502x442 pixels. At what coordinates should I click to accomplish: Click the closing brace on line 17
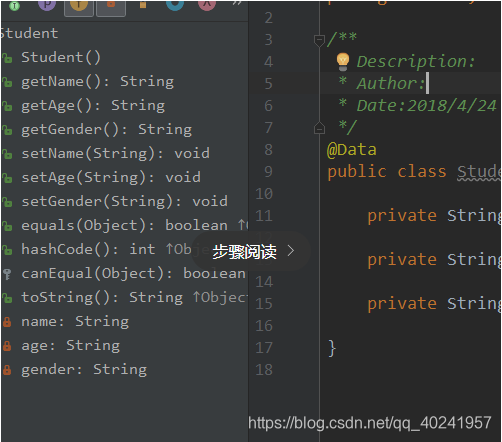click(x=332, y=348)
